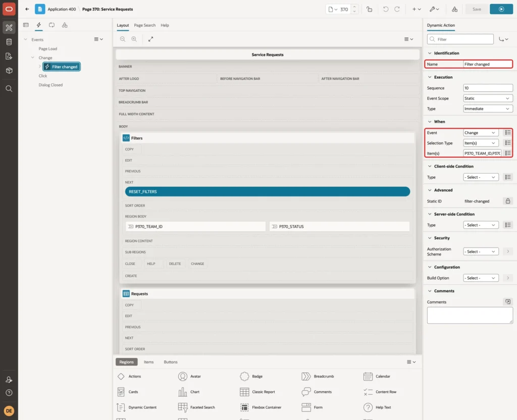Open the property editor go-to menu
The image size is (517, 420).
pos(503,39)
